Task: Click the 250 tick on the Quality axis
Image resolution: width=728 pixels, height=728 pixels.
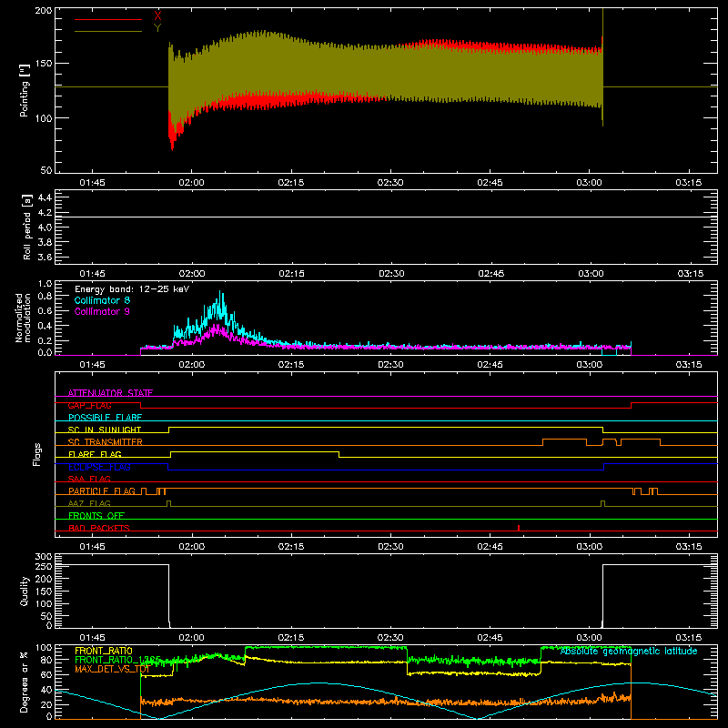Action: [x=44, y=567]
